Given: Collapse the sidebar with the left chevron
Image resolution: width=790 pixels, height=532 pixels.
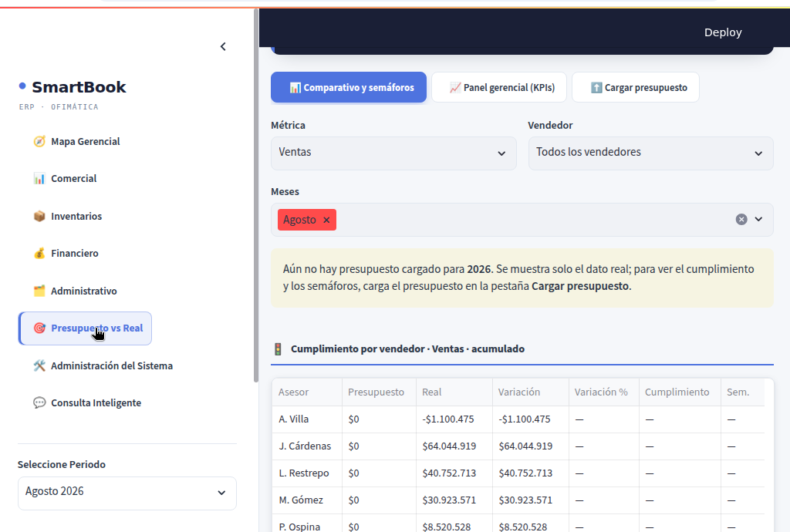Looking at the screenshot, I should [x=223, y=47].
